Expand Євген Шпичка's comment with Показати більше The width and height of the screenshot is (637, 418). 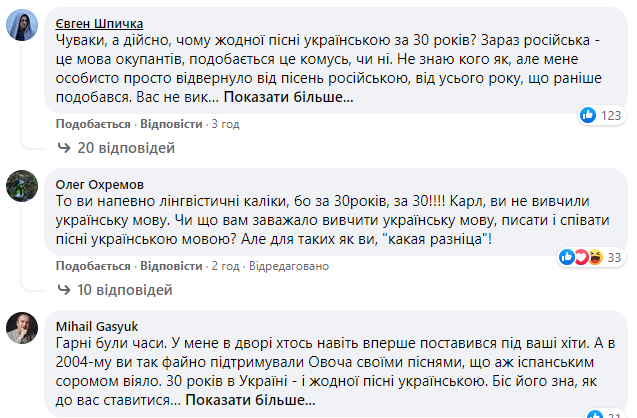(288, 97)
